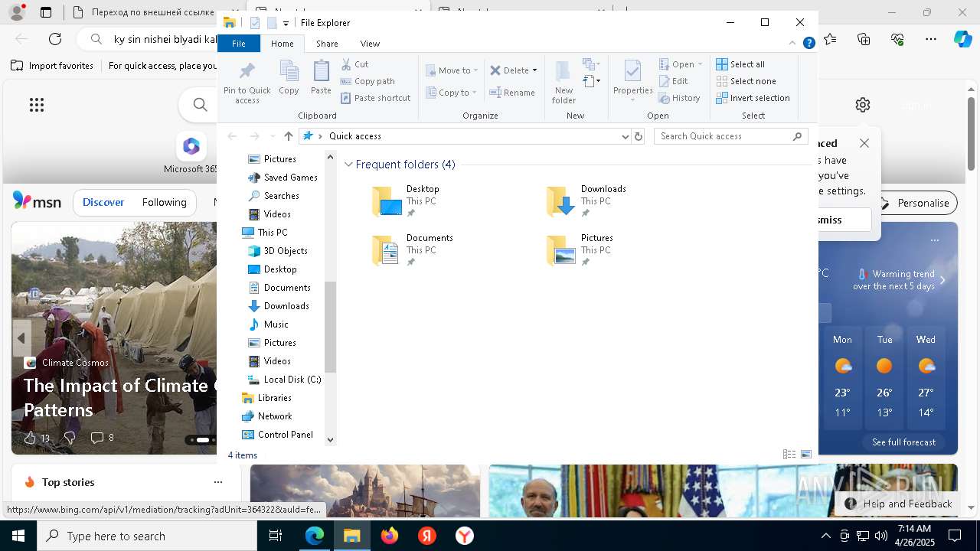Click the Copy ribbon icon
The width and height of the screenshot is (980, 551).
pyautogui.click(x=289, y=77)
